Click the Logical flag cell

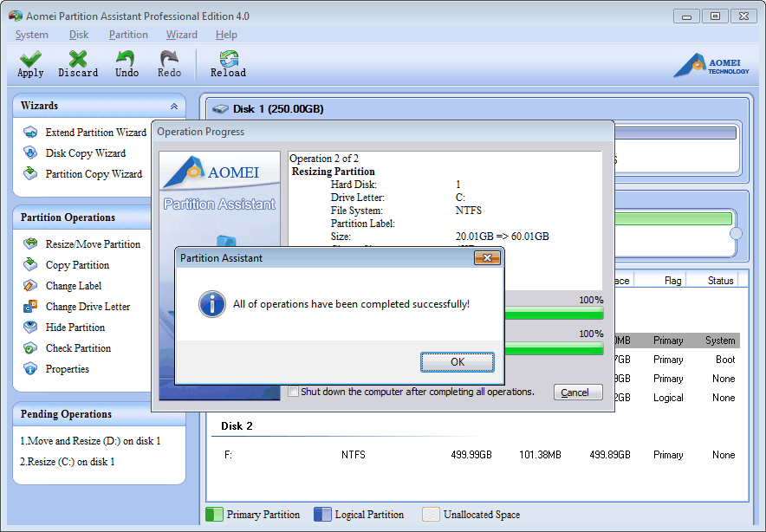(x=668, y=398)
